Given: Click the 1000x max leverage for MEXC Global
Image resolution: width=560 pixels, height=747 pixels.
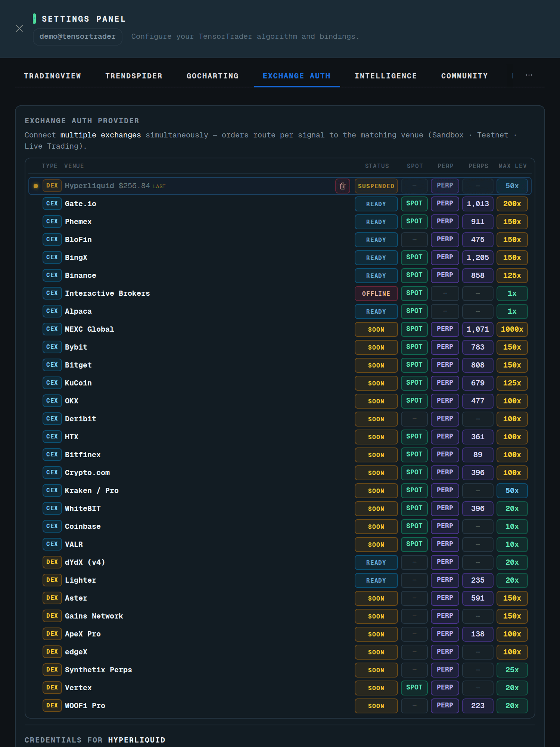Looking at the screenshot, I should pos(512,329).
